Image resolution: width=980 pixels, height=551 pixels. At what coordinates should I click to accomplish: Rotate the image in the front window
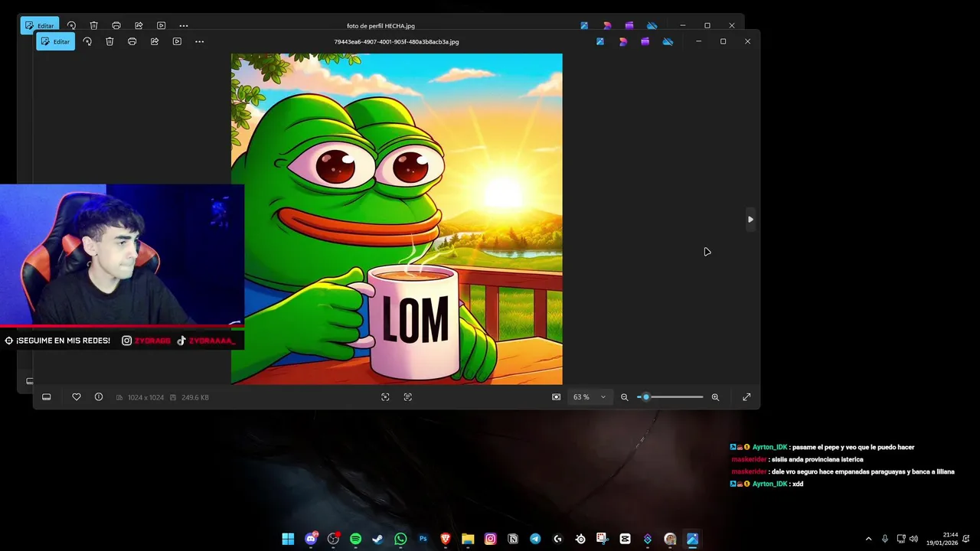click(87, 41)
